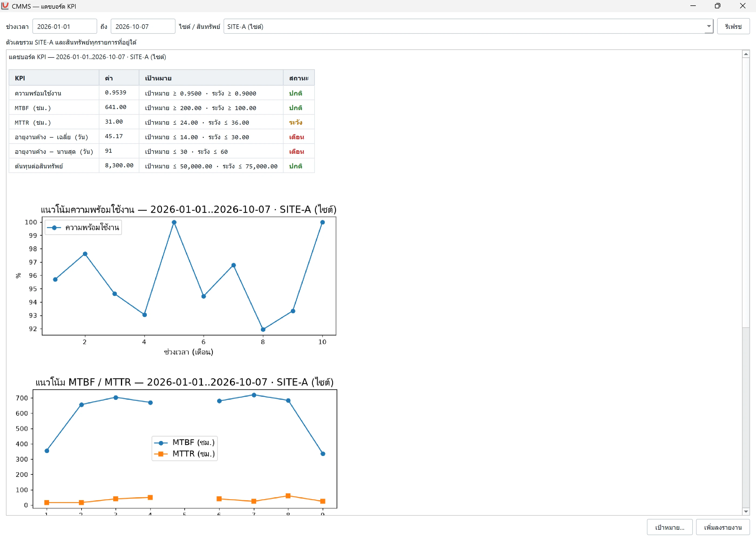The width and height of the screenshot is (756, 537).
Task: Close the CMMS KPI dashboard window
Action: 742,6
